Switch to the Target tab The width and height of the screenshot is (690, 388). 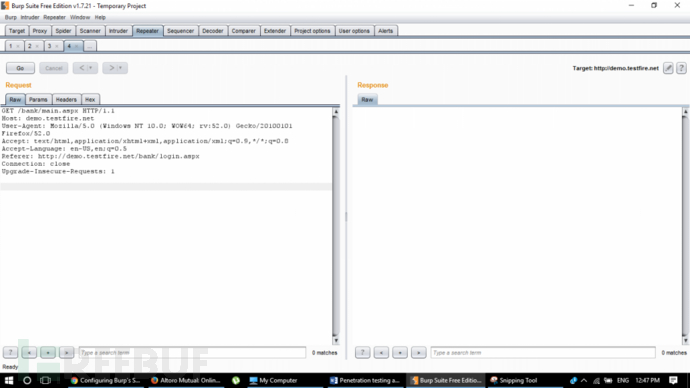17,31
